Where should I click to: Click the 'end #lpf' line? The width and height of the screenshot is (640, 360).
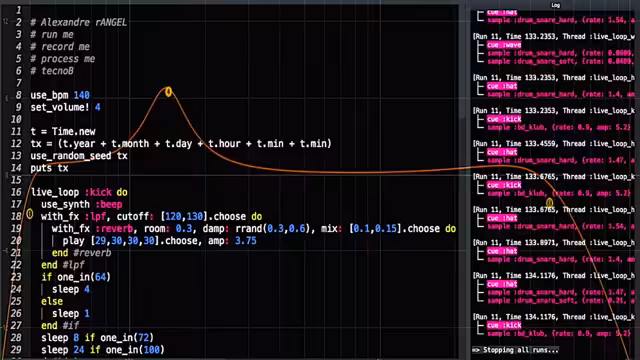(63, 265)
